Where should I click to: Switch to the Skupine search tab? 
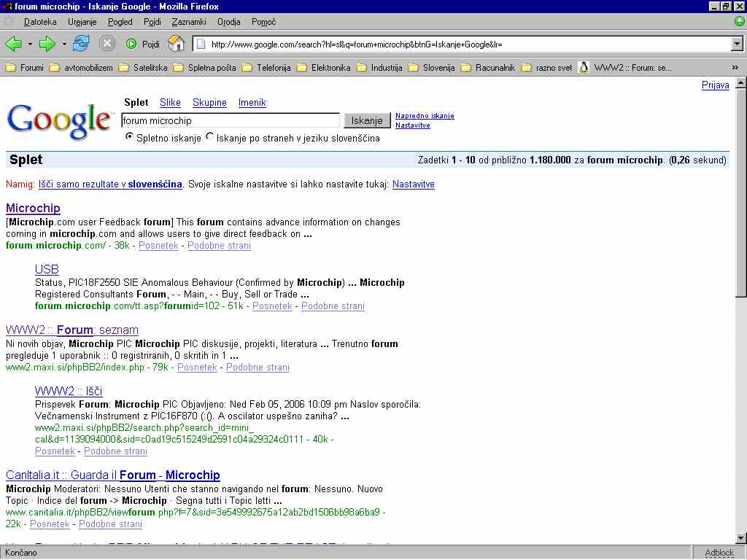coord(209,102)
